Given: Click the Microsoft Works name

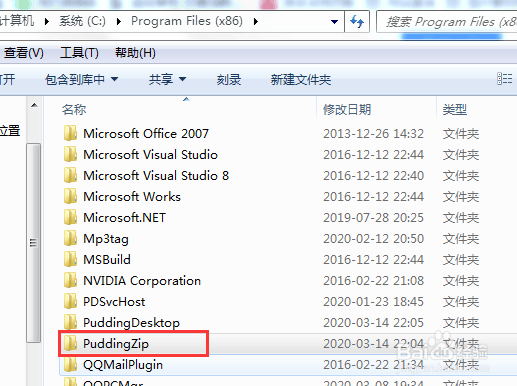Looking at the screenshot, I should tap(132, 197).
